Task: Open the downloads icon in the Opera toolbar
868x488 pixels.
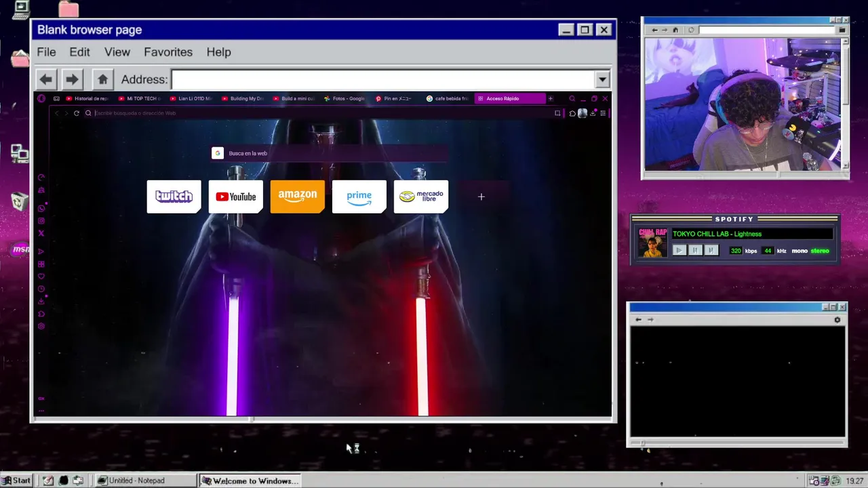Action: 593,113
